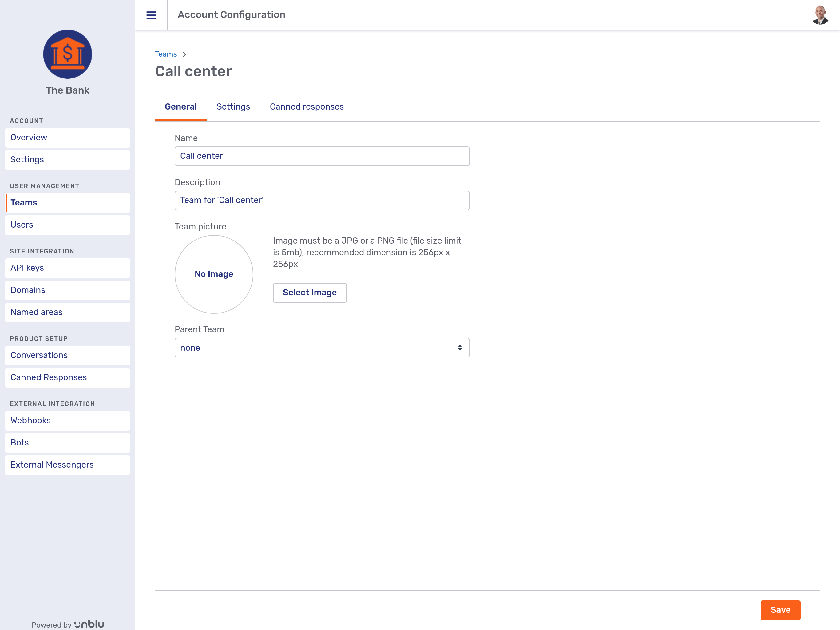
Task: Open Users in the sidebar
Action: pos(68,225)
